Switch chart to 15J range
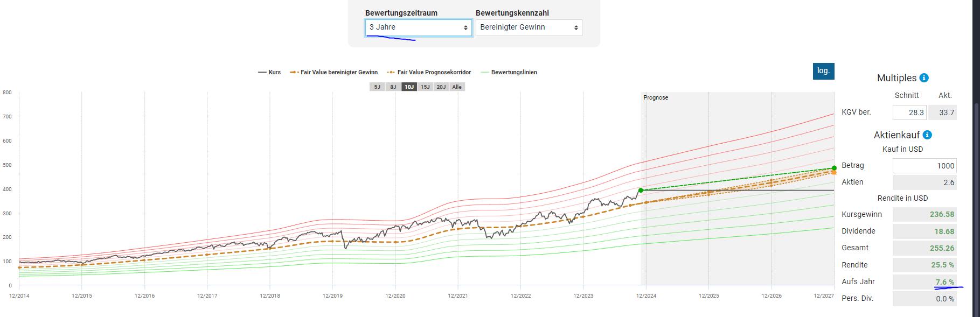Image resolution: width=980 pixels, height=317 pixels. (425, 87)
